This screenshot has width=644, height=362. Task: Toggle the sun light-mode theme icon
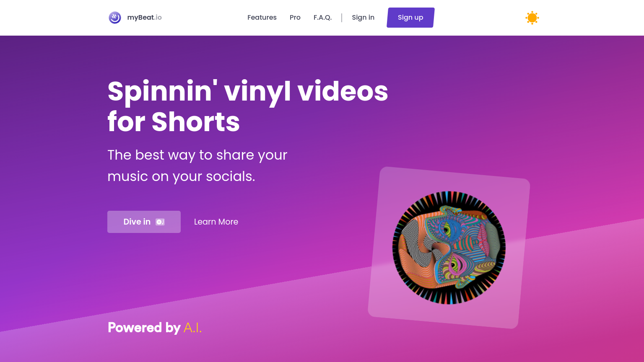532,18
